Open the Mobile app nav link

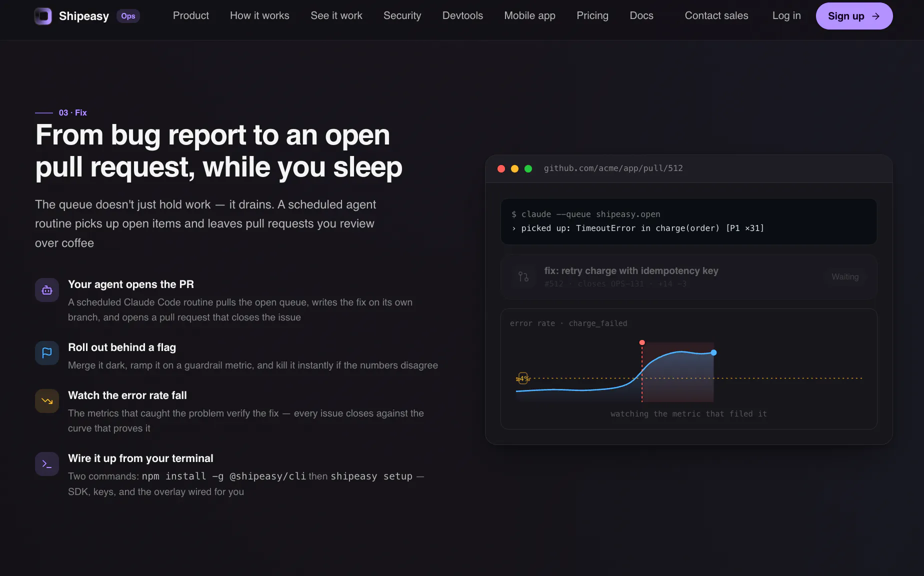[x=529, y=15]
